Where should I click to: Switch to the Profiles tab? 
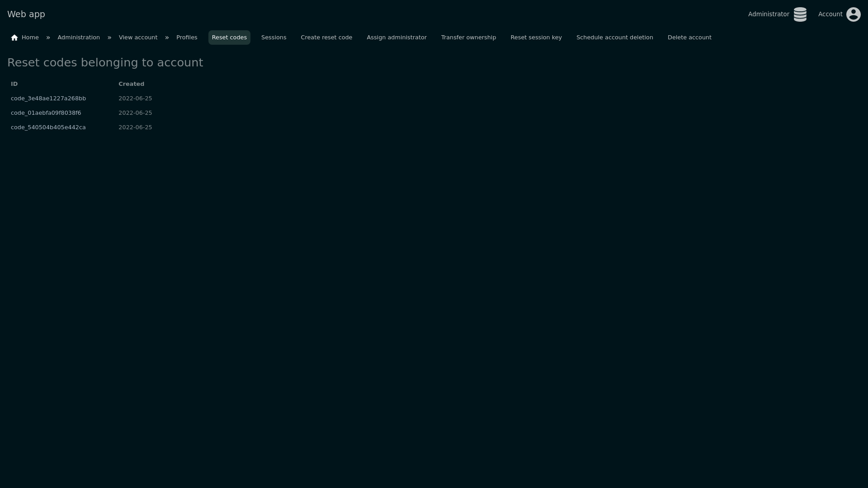pyautogui.click(x=187, y=38)
